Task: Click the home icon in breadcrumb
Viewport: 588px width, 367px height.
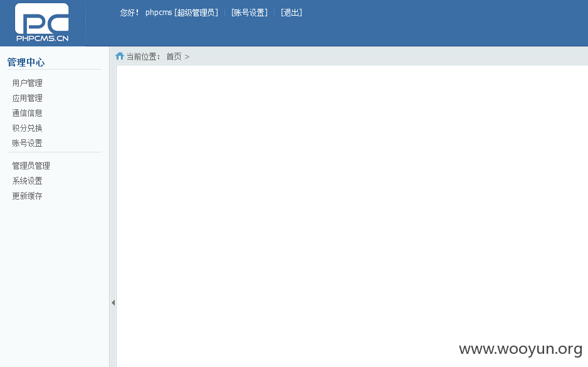Action: pos(120,56)
